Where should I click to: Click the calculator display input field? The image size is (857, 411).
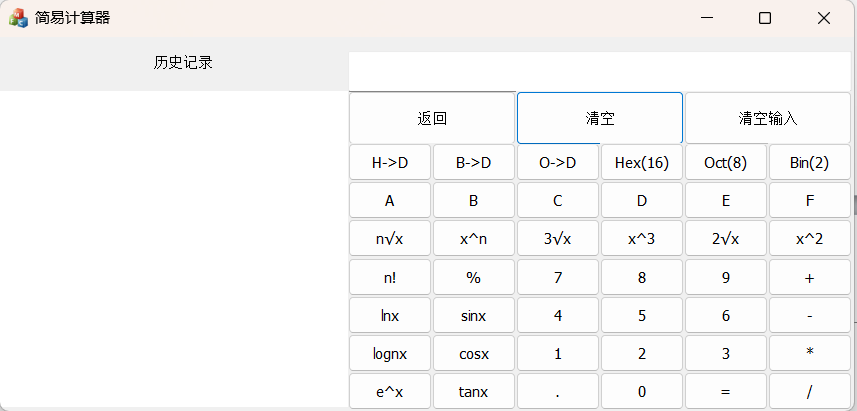tap(600, 70)
